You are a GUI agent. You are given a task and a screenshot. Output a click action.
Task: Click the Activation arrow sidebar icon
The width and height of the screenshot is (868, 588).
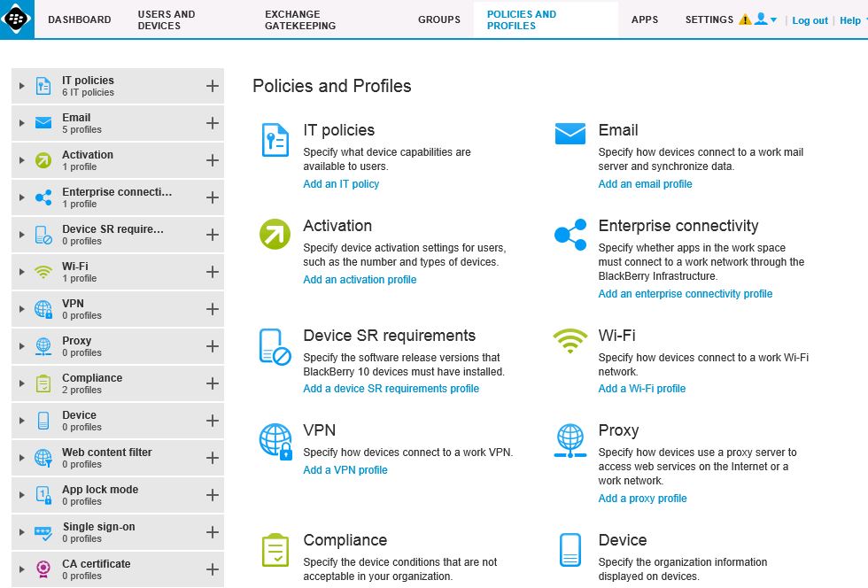(43, 160)
